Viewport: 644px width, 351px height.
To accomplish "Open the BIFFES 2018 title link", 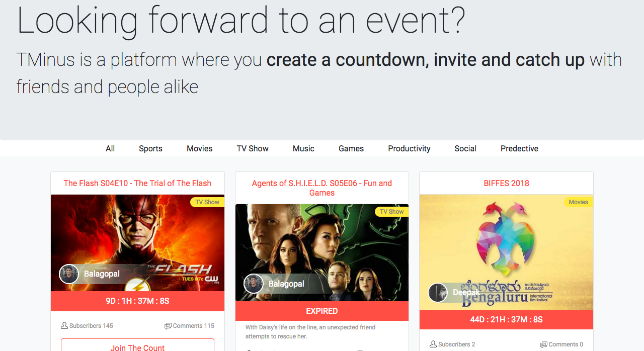I will click(x=506, y=183).
